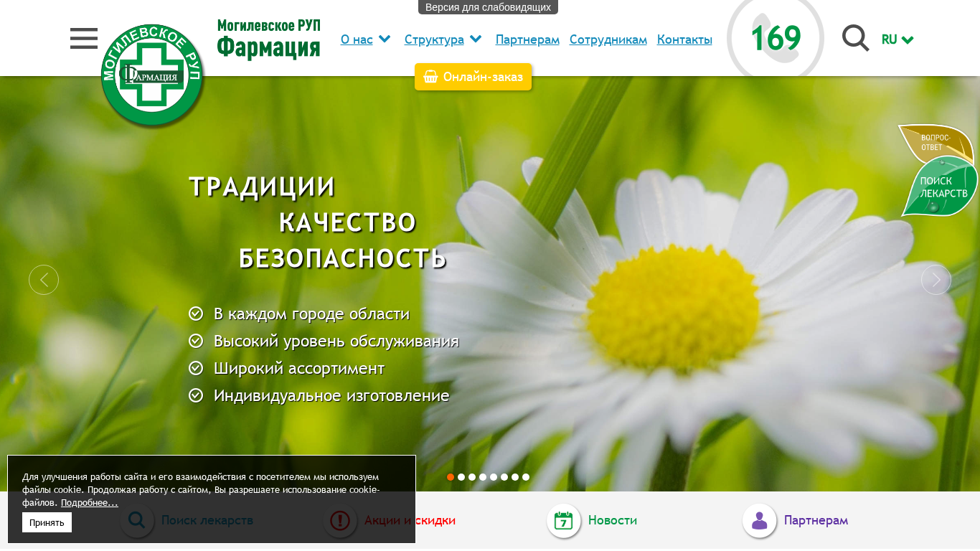Click 'Индивидуальное изготовление' text

point(331,396)
